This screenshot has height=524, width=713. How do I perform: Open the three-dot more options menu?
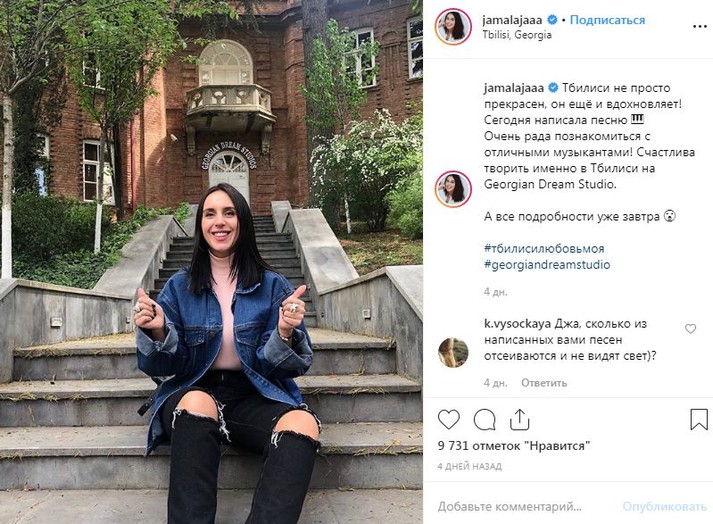pos(699,27)
